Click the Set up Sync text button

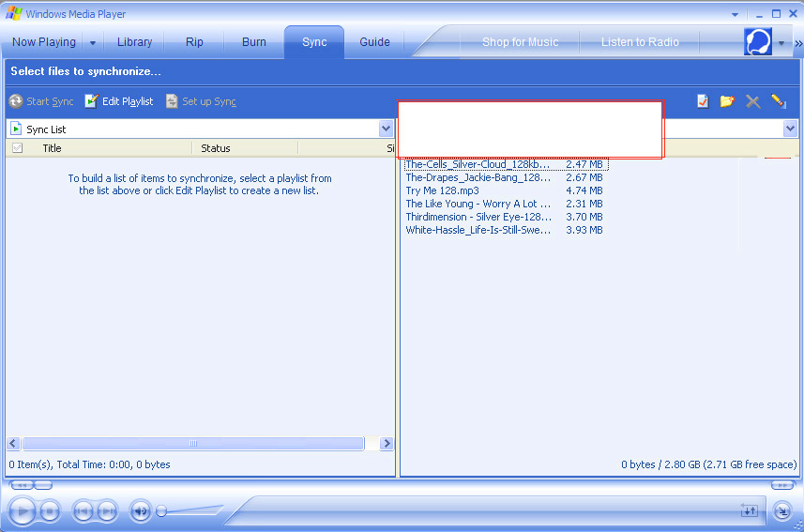click(209, 101)
